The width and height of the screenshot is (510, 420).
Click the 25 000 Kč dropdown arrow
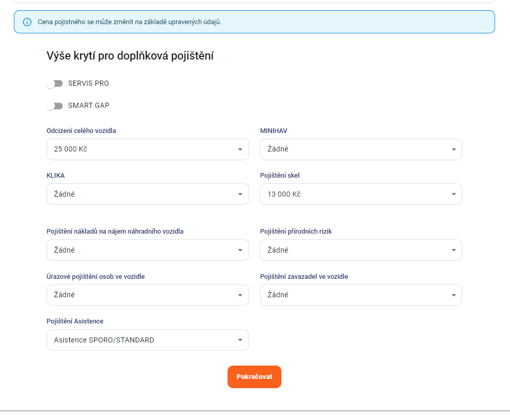[240, 149]
